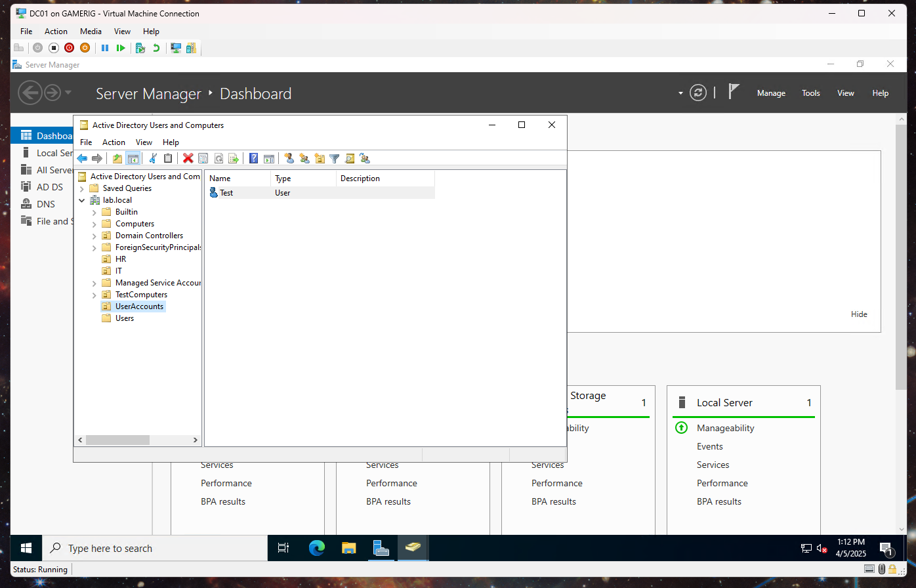Click the VM Turn Off red button
This screenshot has height=588, width=916.
coord(69,48)
